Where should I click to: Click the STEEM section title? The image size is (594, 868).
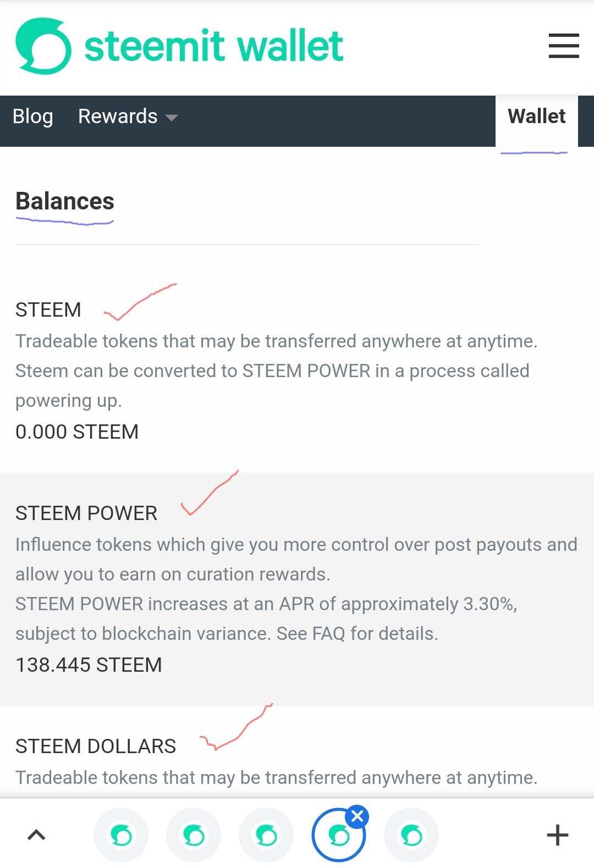coord(48,310)
